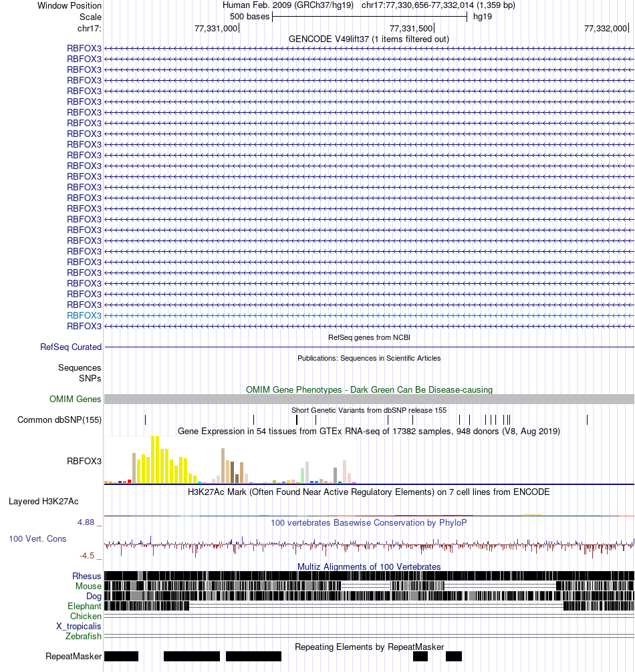Click the Dog alignment track row

click(x=369, y=596)
